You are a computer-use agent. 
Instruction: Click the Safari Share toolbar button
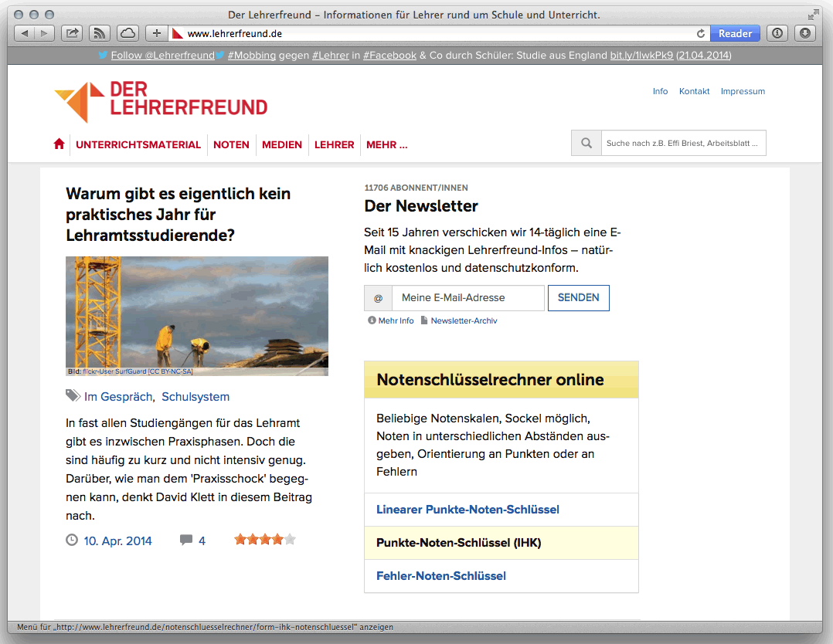(x=72, y=33)
